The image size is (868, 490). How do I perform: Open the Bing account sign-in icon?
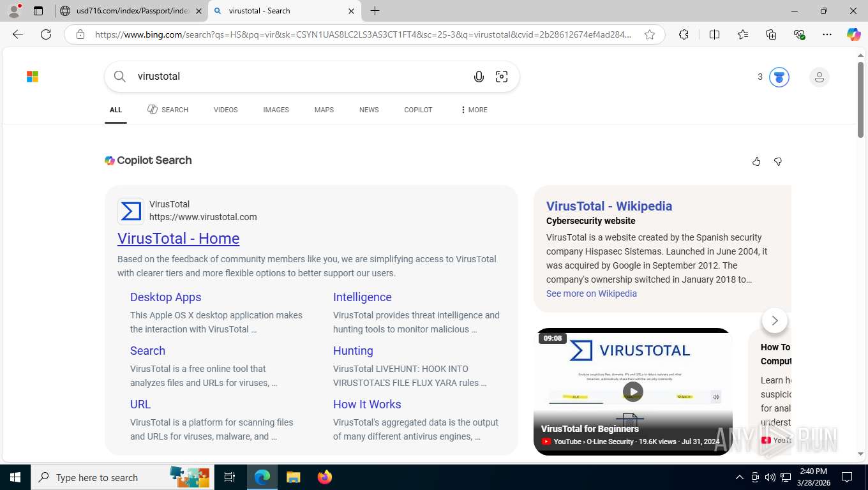pyautogui.click(x=819, y=77)
